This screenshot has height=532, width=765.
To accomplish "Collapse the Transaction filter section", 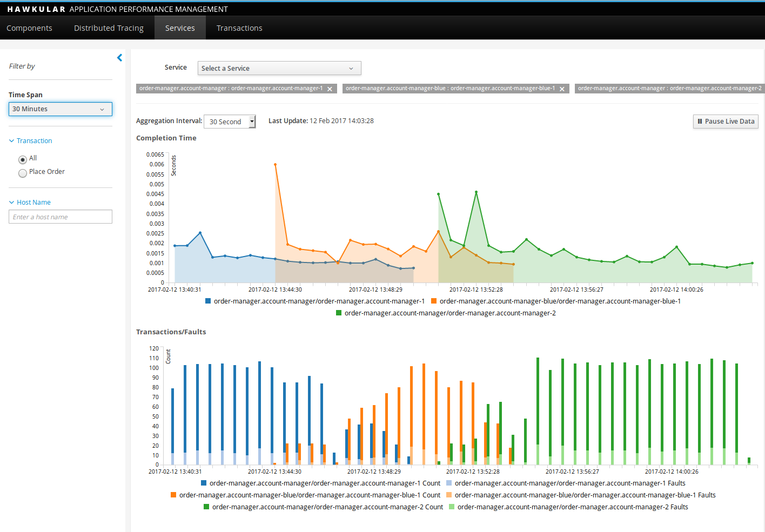I will coord(31,141).
